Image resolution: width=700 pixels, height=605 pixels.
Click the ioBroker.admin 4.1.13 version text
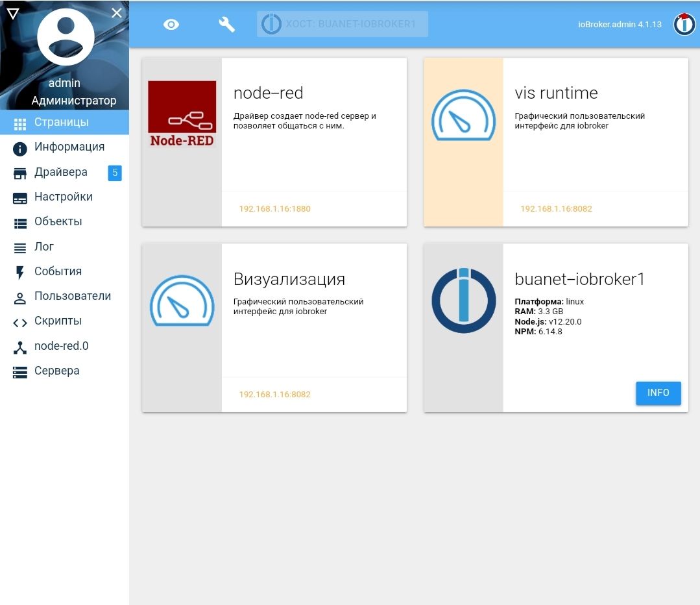tap(620, 24)
